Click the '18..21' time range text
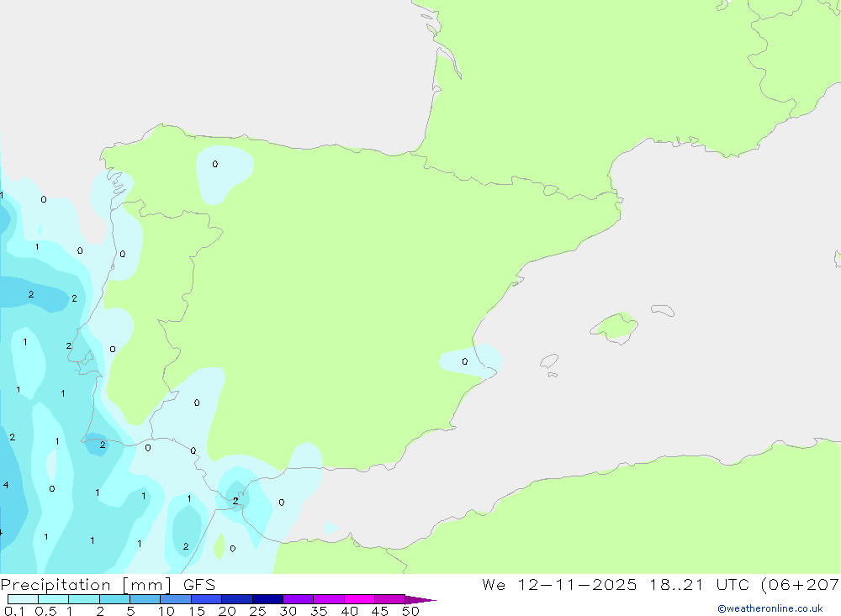The width and height of the screenshot is (841, 616). [676, 584]
